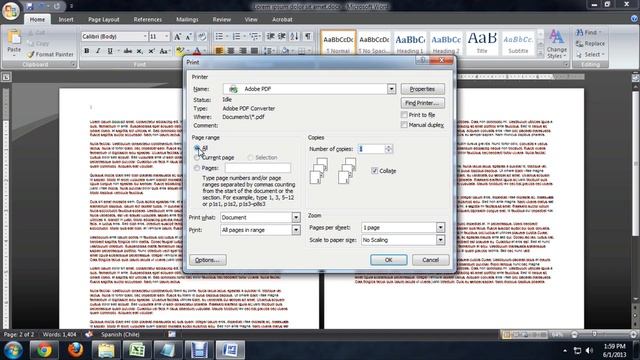The height and width of the screenshot is (360, 640).
Task: Open Excel from taskbar
Action: tap(137, 350)
